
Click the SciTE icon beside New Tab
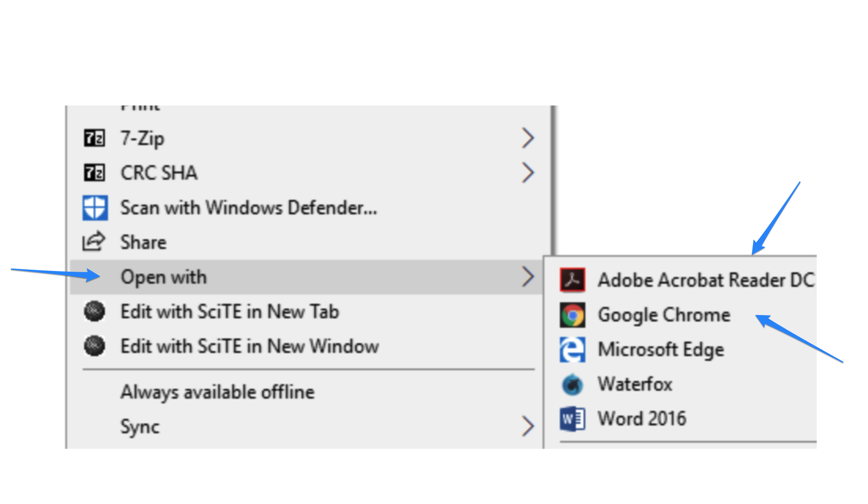pyautogui.click(x=94, y=311)
